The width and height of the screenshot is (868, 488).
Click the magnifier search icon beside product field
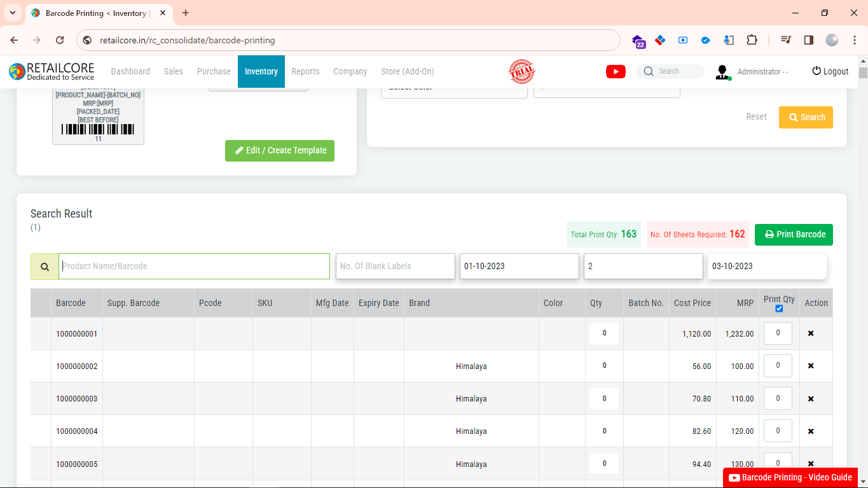45,267
